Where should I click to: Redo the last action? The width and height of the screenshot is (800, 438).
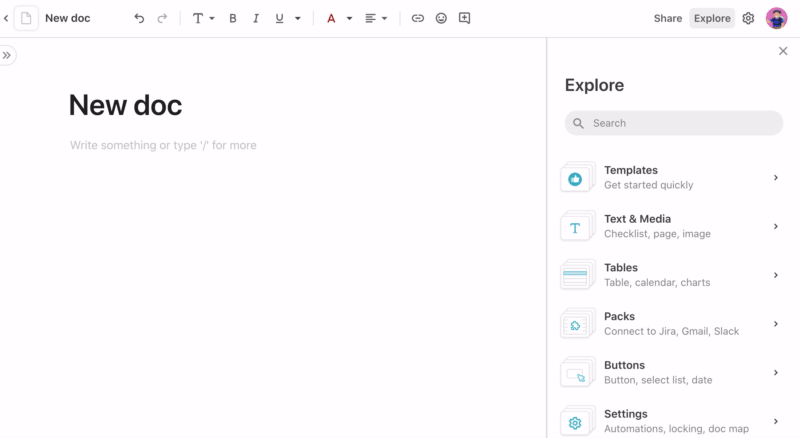(162, 18)
